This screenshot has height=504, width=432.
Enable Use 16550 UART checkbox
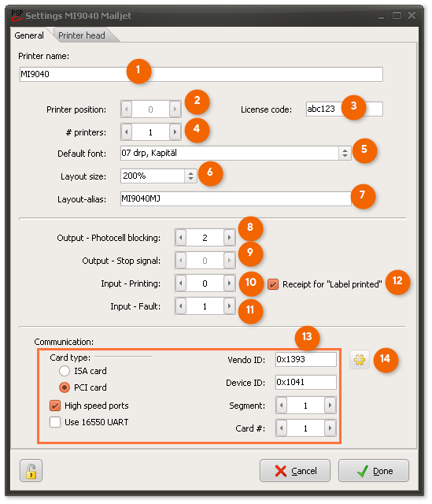point(55,422)
